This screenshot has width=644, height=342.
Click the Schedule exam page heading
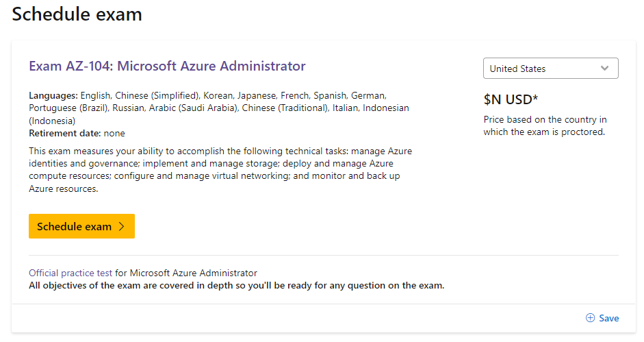click(x=77, y=14)
